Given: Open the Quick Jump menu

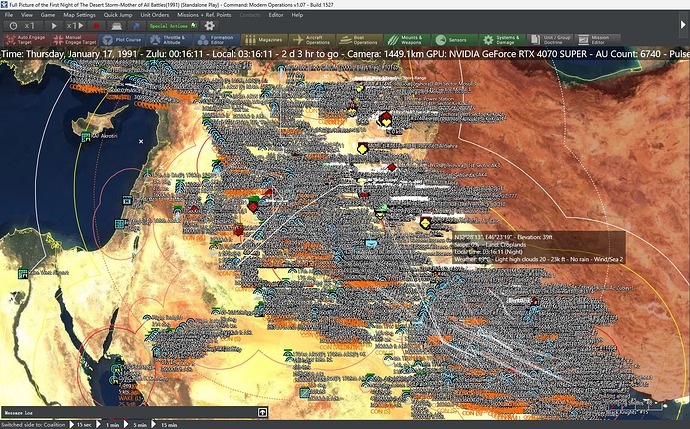Looking at the screenshot, I should [118, 15].
